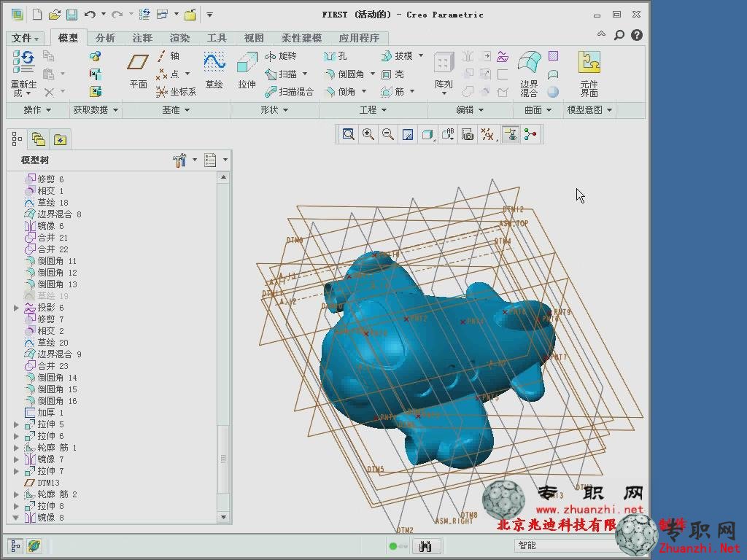Open the Display Style dropdown
Image resolution: width=747 pixels, height=560 pixels.
click(x=427, y=135)
